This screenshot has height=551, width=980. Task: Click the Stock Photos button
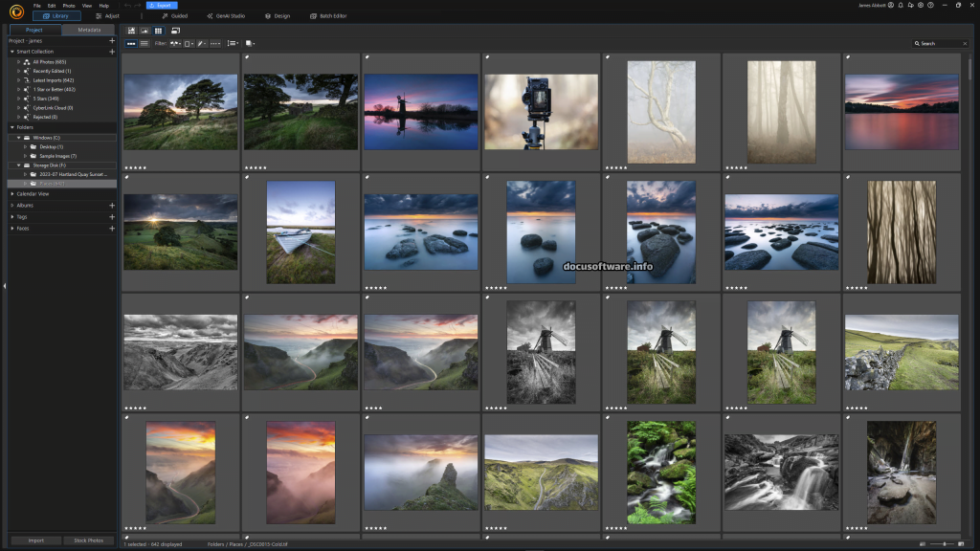point(88,540)
